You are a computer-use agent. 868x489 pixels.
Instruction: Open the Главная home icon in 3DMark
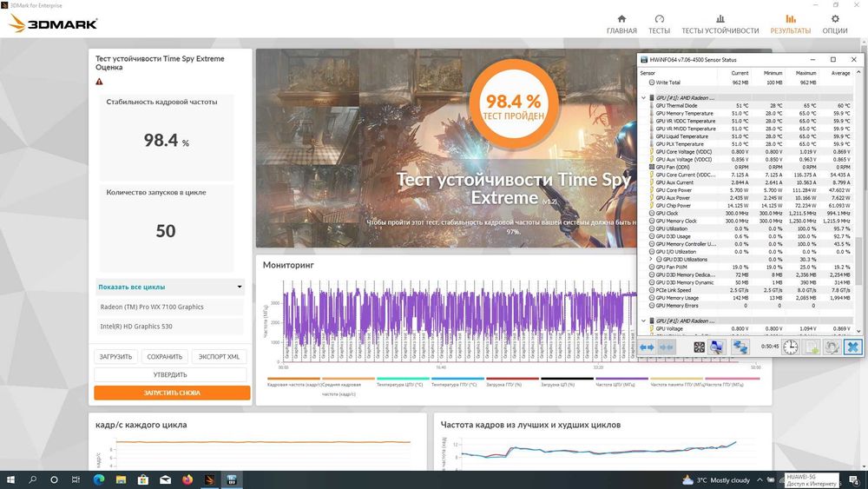pyautogui.click(x=621, y=24)
